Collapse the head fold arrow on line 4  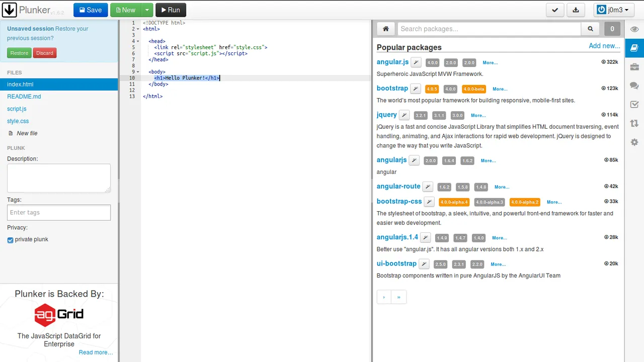coord(138,41)
